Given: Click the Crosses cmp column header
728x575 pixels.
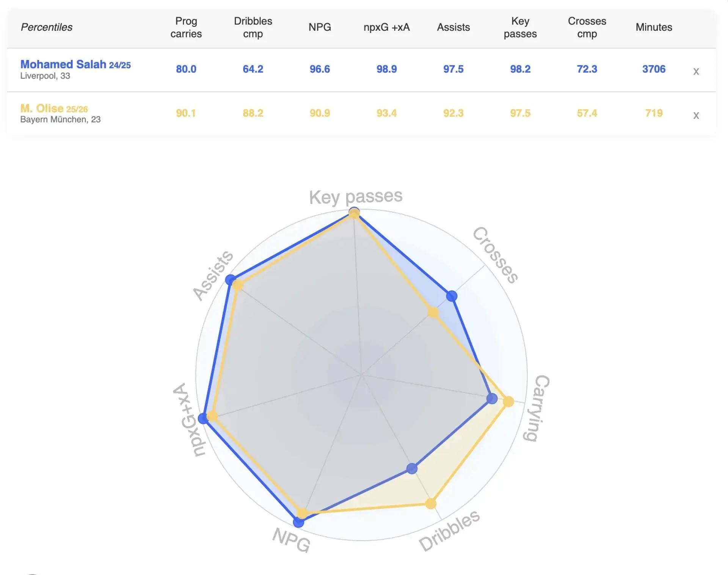Looking at the screenshot, I should pyautogui.click(x=587, y=27).
